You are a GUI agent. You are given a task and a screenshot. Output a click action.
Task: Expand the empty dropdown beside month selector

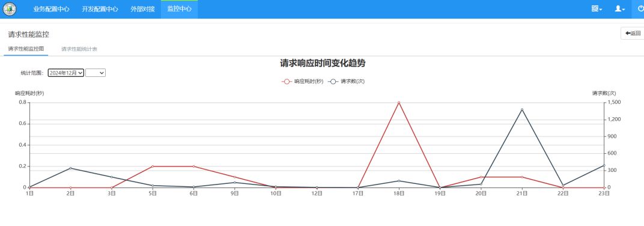click(x=96, y=73)
